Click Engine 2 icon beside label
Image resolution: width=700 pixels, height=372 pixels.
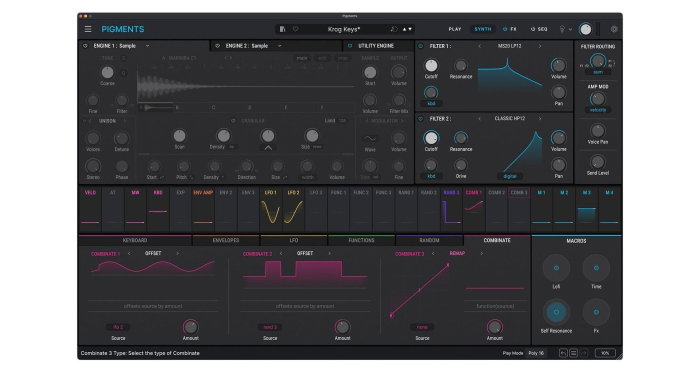pyautogui.click(x=217, y=46)
